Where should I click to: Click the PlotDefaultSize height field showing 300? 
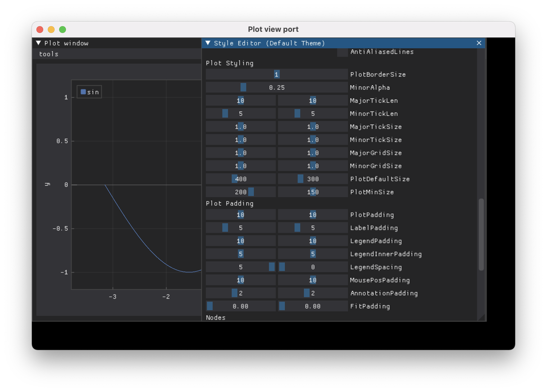313,179
